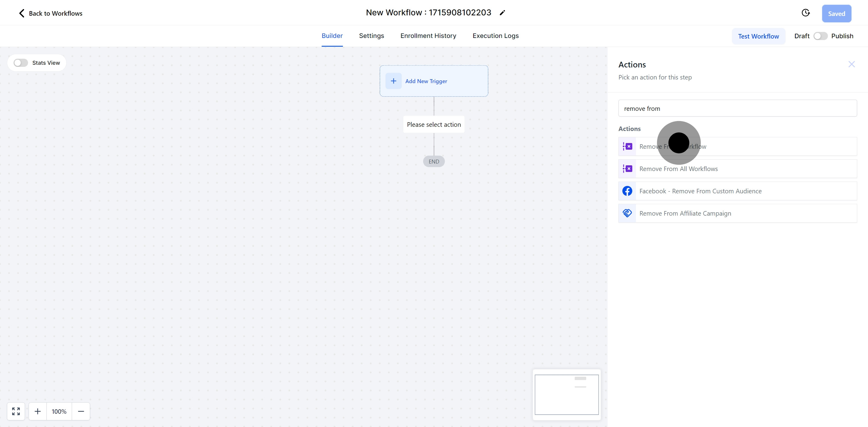Click the Saved button
The height and width of the screenshot is (427, 868).
pyautogui.click(x=836, y=14)
